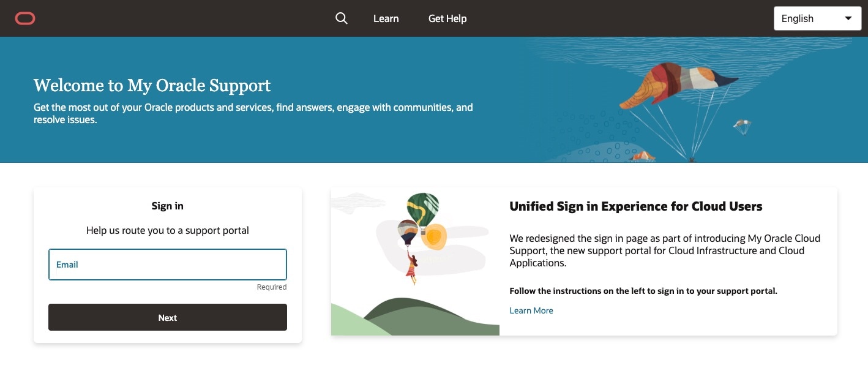868x387 pixels.
Task: Click the hot air balloons illustration
Action: tap(424, 222)
